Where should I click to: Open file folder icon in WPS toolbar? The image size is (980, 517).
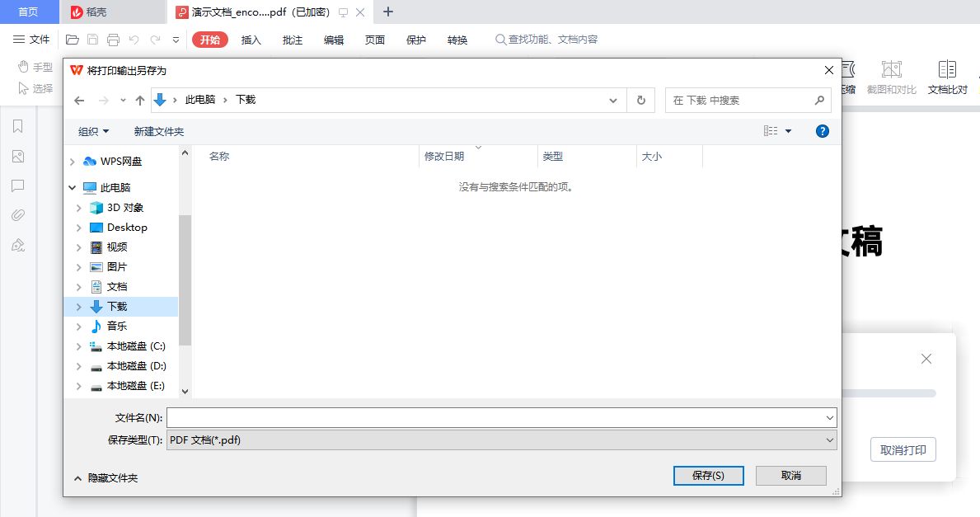pos(73,40)
